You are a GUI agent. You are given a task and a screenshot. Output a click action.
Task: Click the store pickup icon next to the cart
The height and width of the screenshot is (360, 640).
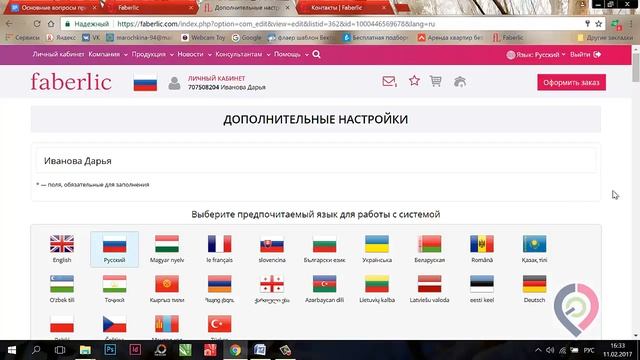460,82
